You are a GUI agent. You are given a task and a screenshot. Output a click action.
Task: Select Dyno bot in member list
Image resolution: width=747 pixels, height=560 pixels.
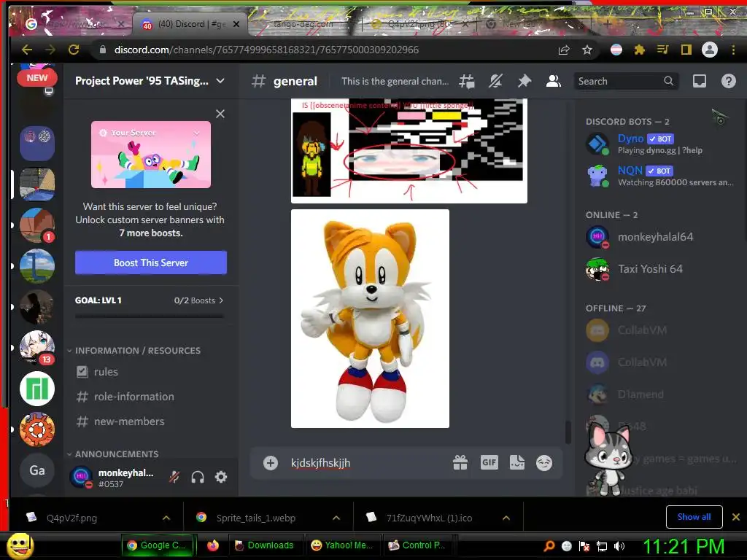point(659,144)
